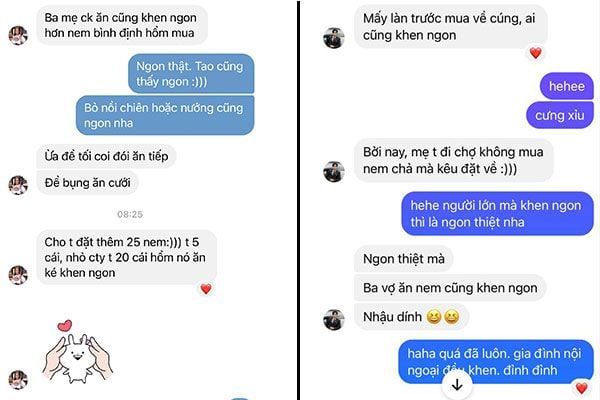Click the 08:25 timestamp label
Screen dimensions: 600x400
130,214
